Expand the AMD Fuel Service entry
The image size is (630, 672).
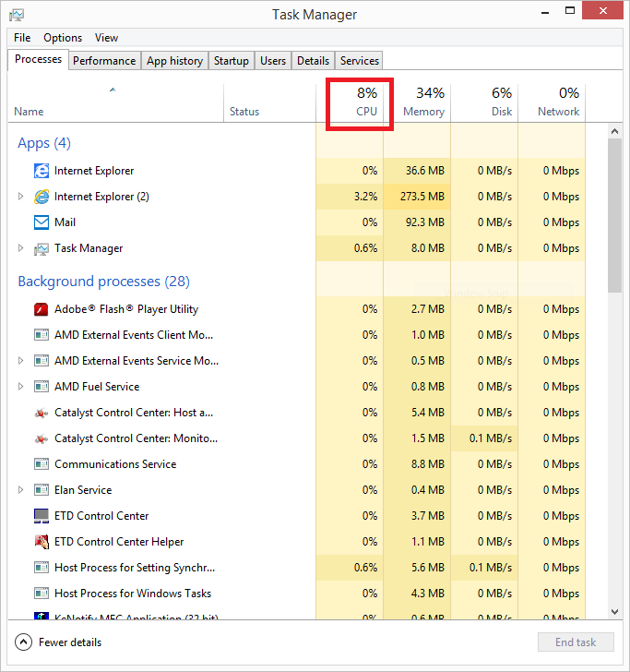(20, 386)
